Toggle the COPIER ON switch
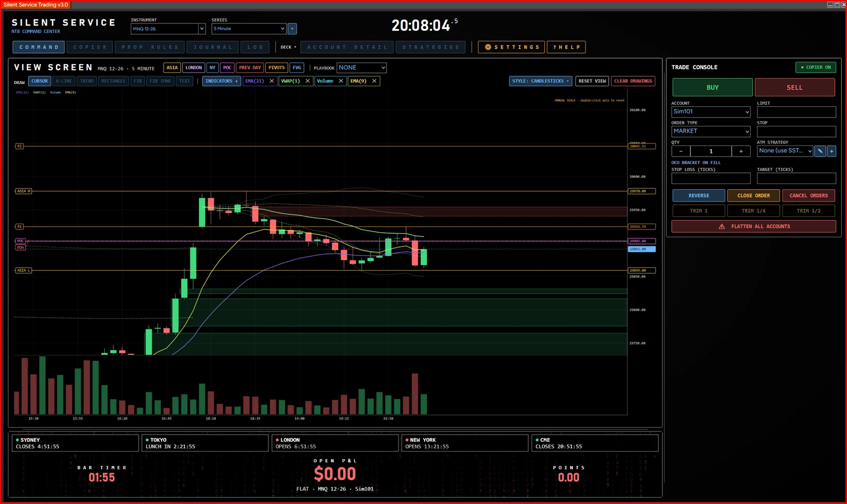Viewport: 847px width, 504px height. (x=816, y=67)
